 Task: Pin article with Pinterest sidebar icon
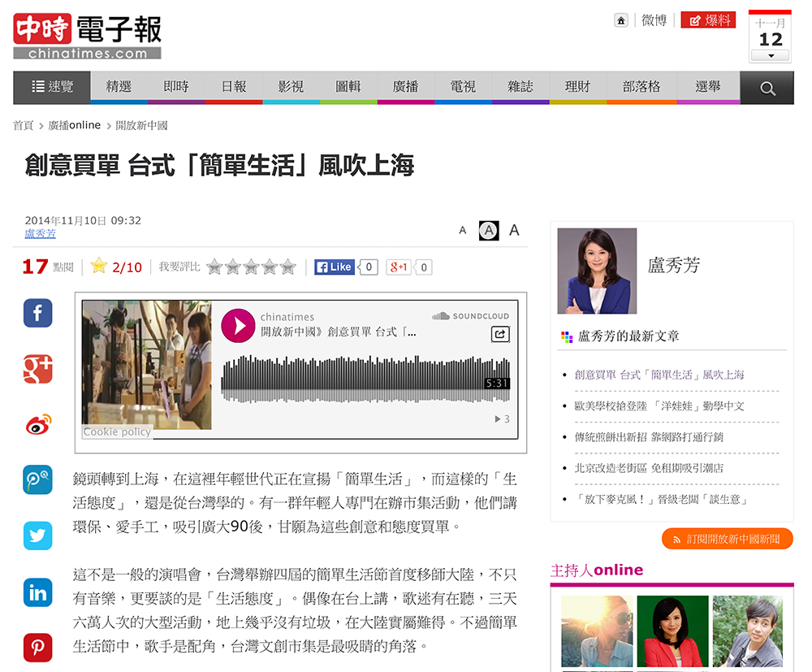(x=38, y=647)
